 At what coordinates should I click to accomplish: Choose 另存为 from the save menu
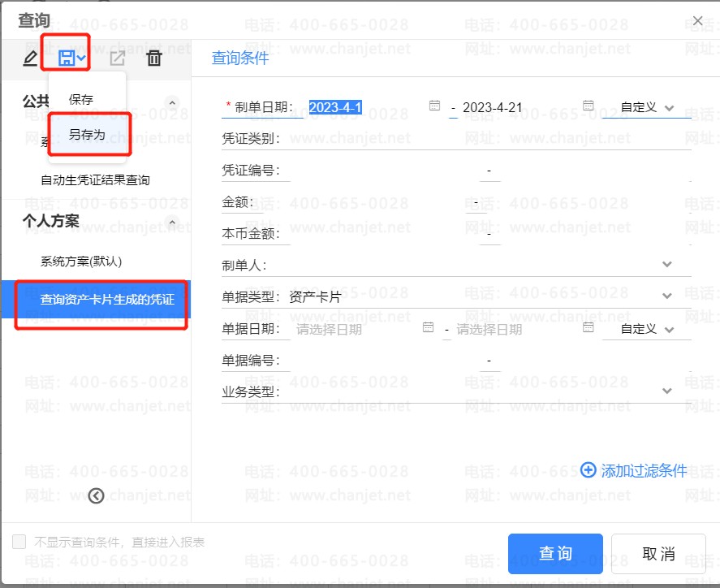(x=87, y=134)
